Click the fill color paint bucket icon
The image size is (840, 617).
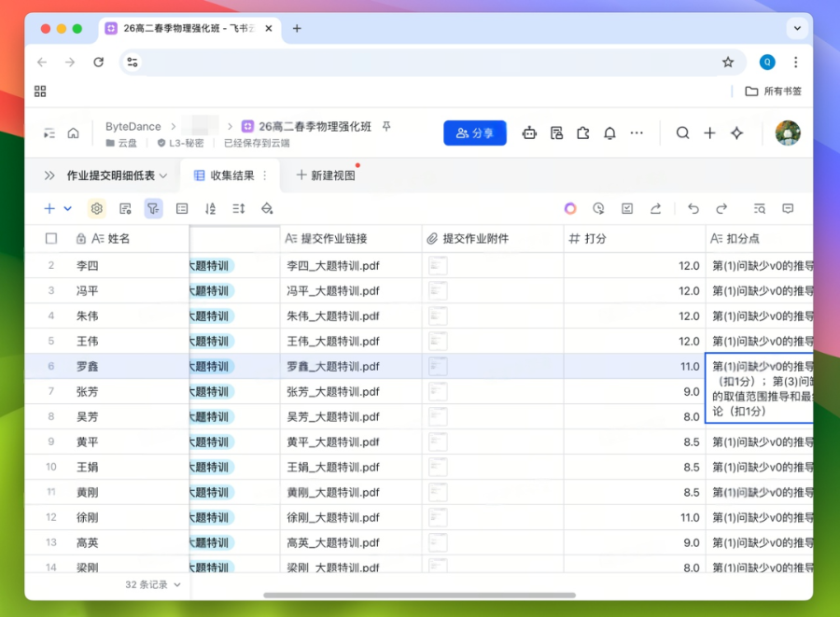[x=267, y=209]
